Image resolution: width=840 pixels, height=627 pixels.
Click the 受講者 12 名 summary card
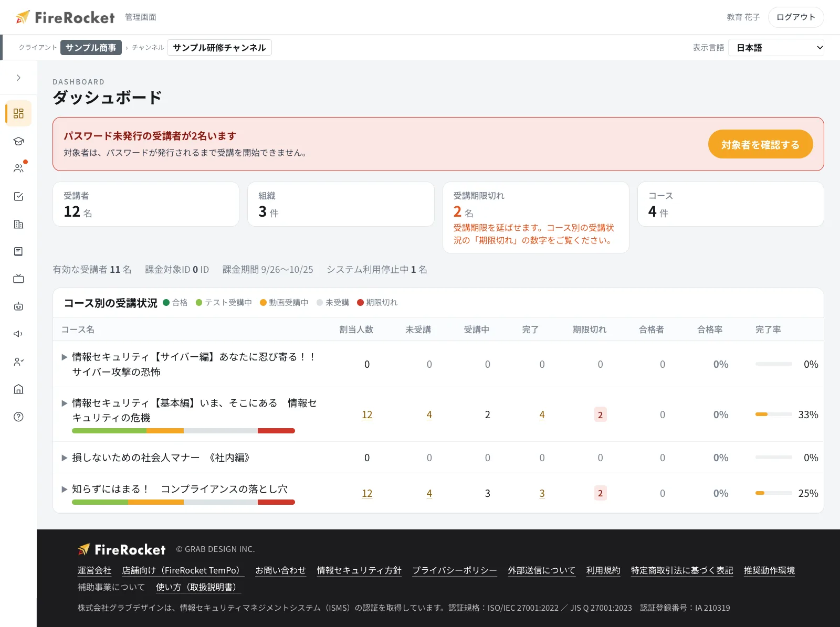tap(146, 204)
